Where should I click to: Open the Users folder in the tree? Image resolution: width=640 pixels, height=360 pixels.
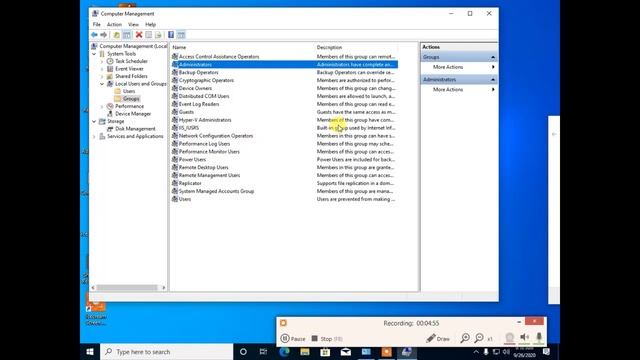pos(129,91)
